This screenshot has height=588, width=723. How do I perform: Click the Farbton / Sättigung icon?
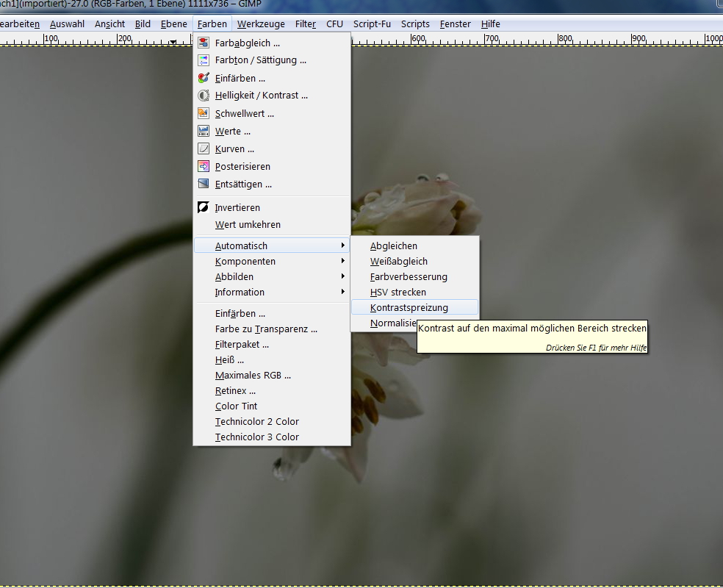(x=204, y=60)
